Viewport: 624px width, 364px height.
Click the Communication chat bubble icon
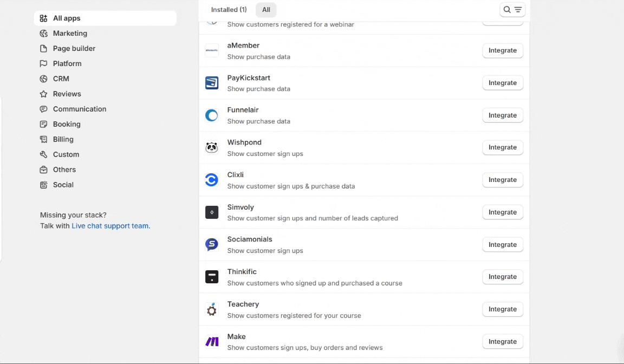tap(43, 109)
